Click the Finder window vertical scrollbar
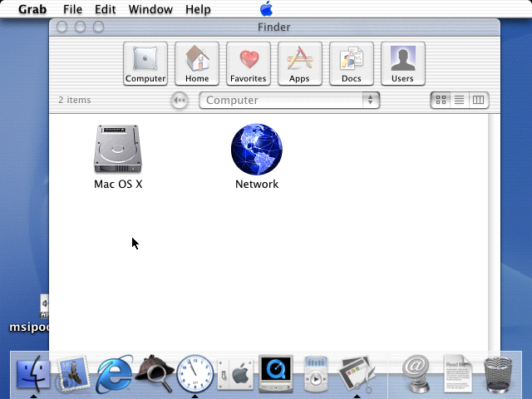This screenshot has height=399, width=532. click(494, 233)
